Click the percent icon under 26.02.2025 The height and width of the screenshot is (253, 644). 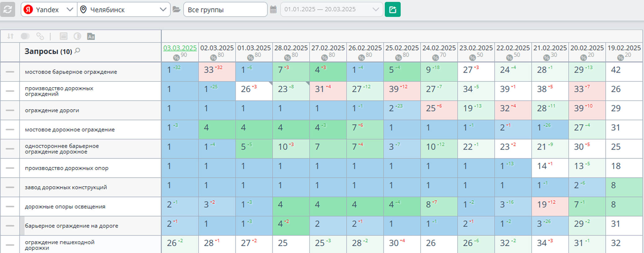[361, 57]
